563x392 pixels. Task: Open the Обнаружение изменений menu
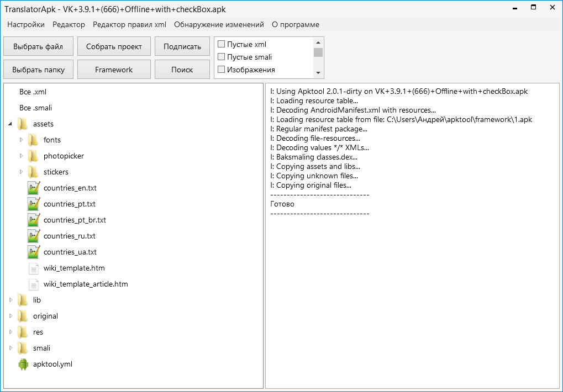(219, 24)
